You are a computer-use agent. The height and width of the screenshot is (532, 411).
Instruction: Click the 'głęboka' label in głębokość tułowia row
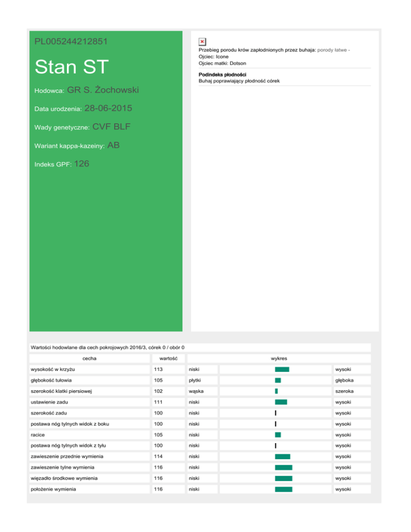click(x=344, y=381)
